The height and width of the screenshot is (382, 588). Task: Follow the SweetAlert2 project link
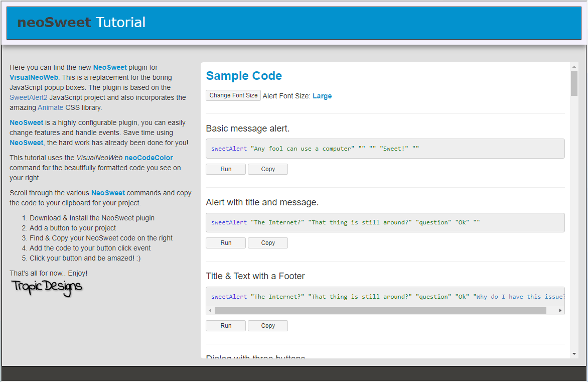click(x=29, y=97)
